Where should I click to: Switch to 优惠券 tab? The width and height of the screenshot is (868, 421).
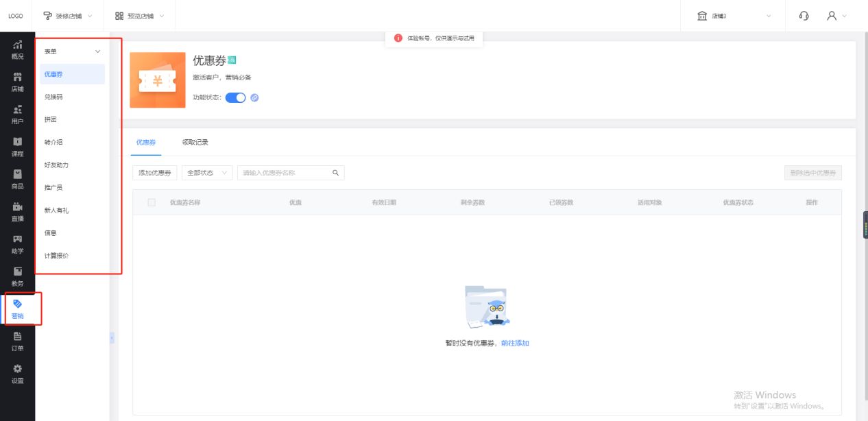click(146, 142)
